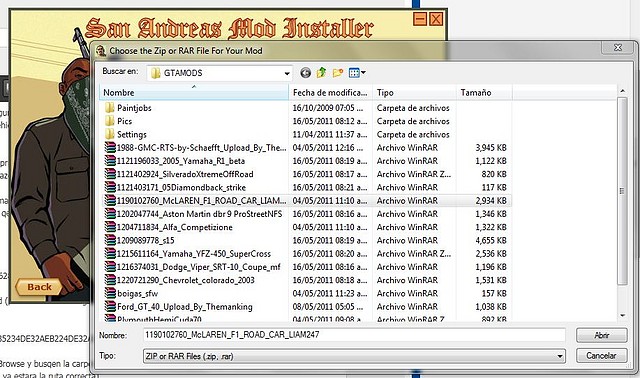Screen dimensions: 640x378
Task: Click 'Archivo WinRAR Z...' type for SilveradoXtremeOffRoad
Action: coord(414,174)
